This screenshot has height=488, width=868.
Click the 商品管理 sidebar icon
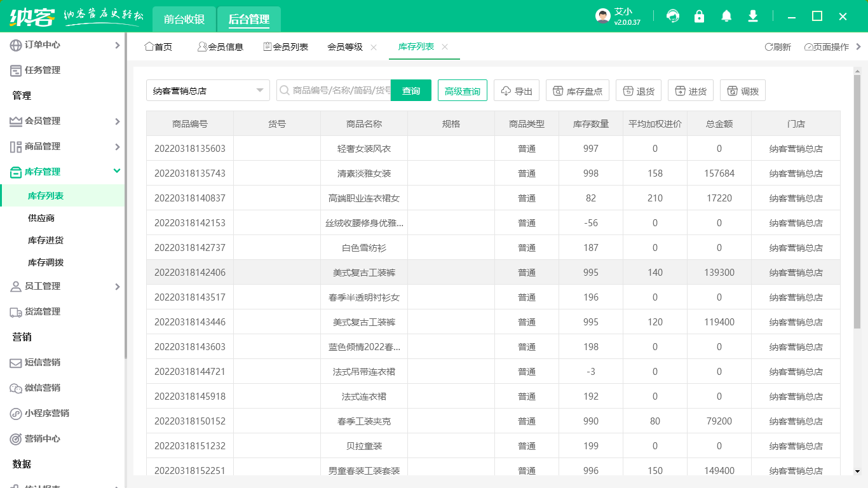click(16, 147)
